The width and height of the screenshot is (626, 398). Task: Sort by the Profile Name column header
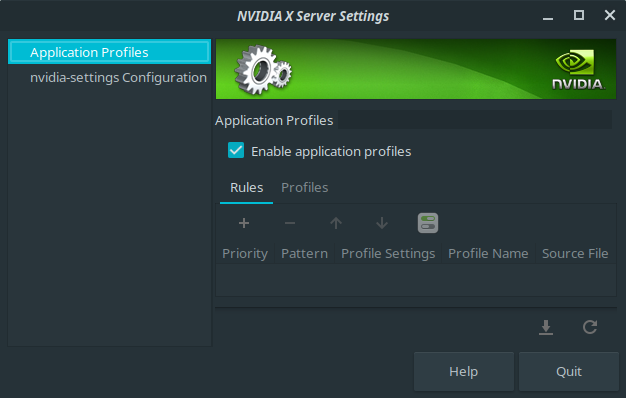[488, 253]
